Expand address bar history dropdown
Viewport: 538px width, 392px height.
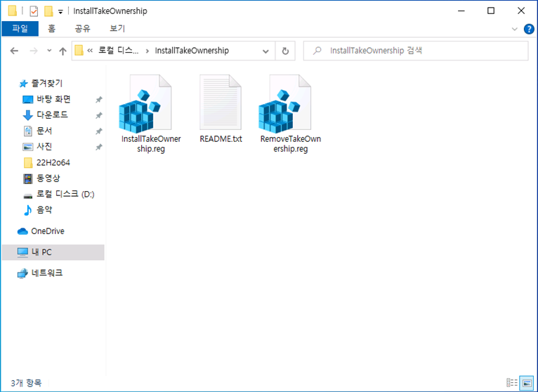click(x=265, y=51)
